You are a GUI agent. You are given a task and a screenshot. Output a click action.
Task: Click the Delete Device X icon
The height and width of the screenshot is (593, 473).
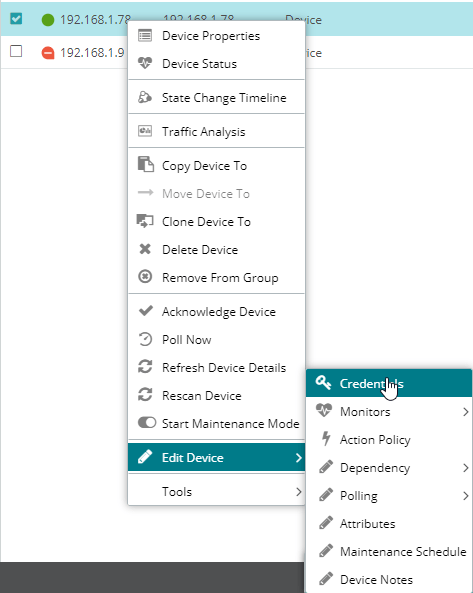pyautogui.click(x=145, y=249)
